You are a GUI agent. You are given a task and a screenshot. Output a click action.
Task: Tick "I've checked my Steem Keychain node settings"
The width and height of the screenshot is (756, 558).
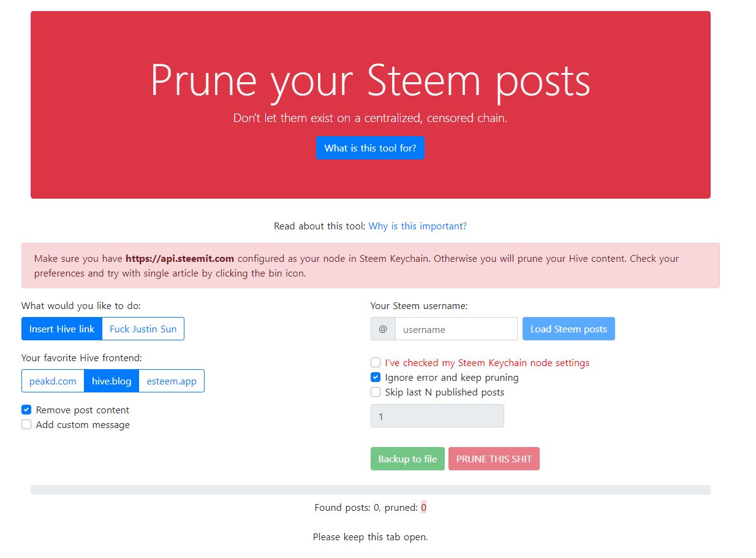pyautogui.click(x=376, y=362)
